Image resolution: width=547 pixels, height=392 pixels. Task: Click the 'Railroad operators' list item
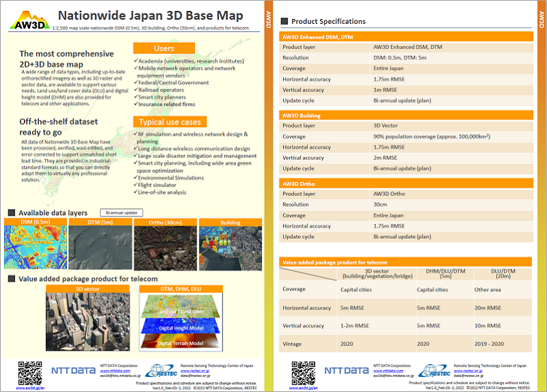(161, 90)
